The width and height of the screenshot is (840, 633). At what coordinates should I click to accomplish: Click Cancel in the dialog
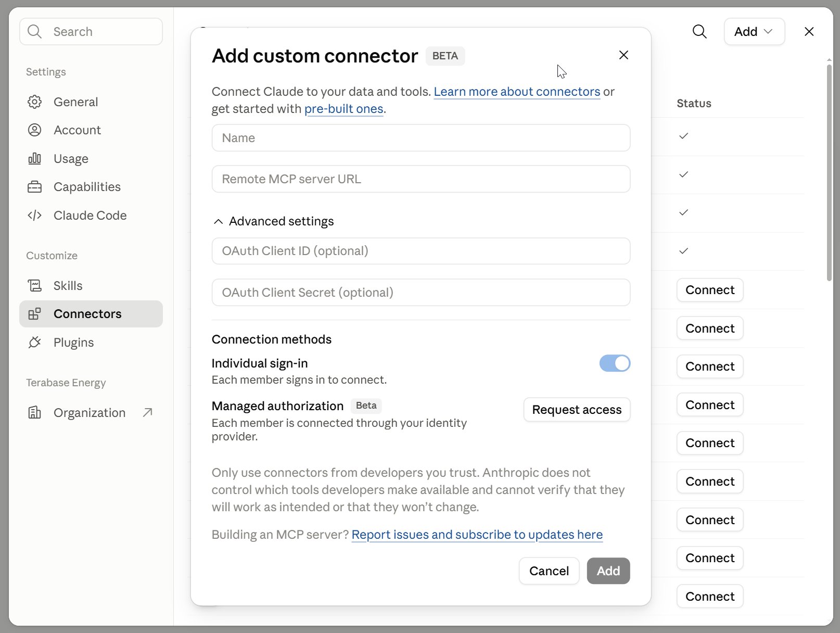(x=549, y=571)
